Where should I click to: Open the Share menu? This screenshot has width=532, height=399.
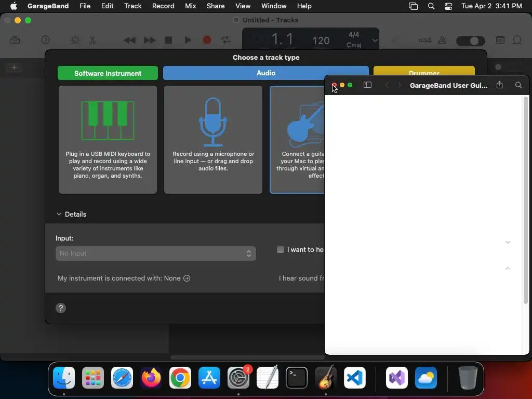click(216, 6)
